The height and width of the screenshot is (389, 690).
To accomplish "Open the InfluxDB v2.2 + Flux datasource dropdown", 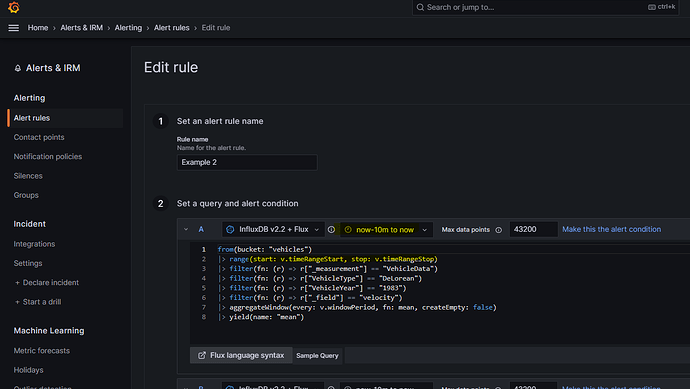I will (x=273, y=229).
